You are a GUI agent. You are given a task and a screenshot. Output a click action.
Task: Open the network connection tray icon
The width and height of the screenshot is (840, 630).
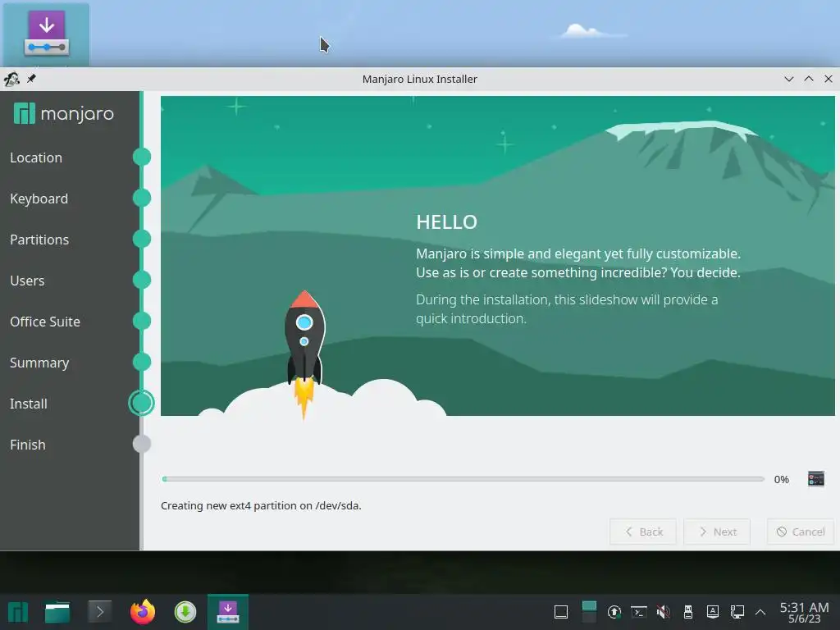[737, 612]
